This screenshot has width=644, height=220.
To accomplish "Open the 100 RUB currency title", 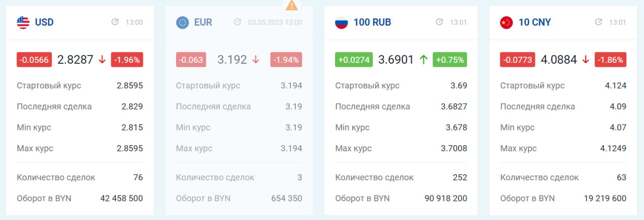I will [372, 22].
